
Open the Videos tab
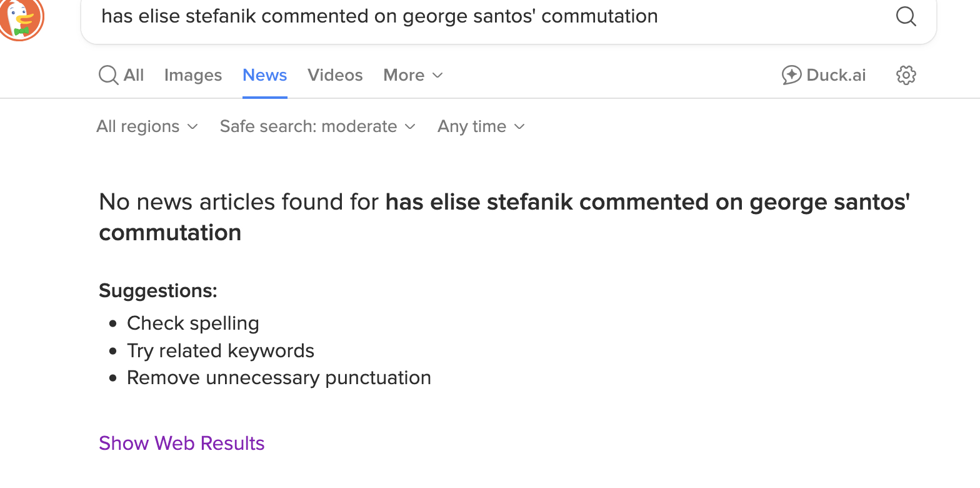click(335, 76)
